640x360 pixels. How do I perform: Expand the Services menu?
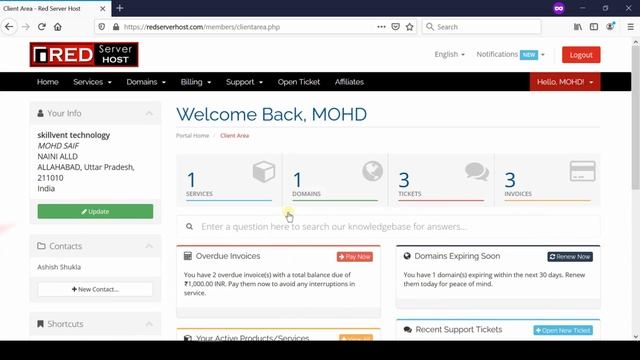92,82
